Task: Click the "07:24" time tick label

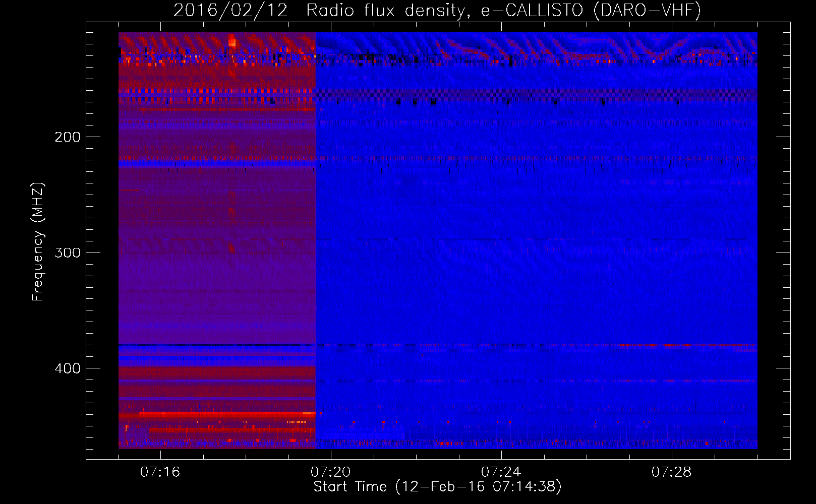Action: [x=501, y=472]
